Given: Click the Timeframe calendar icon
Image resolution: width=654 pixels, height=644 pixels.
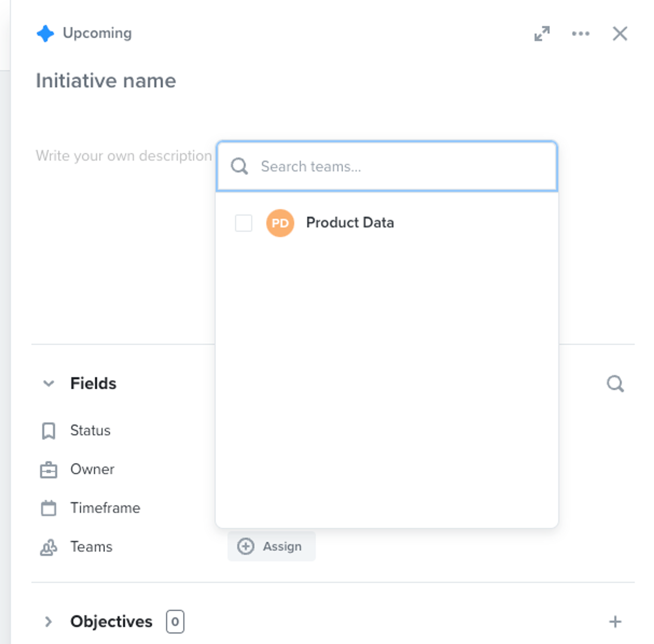Looking at the screenshot, I should 48,508.
